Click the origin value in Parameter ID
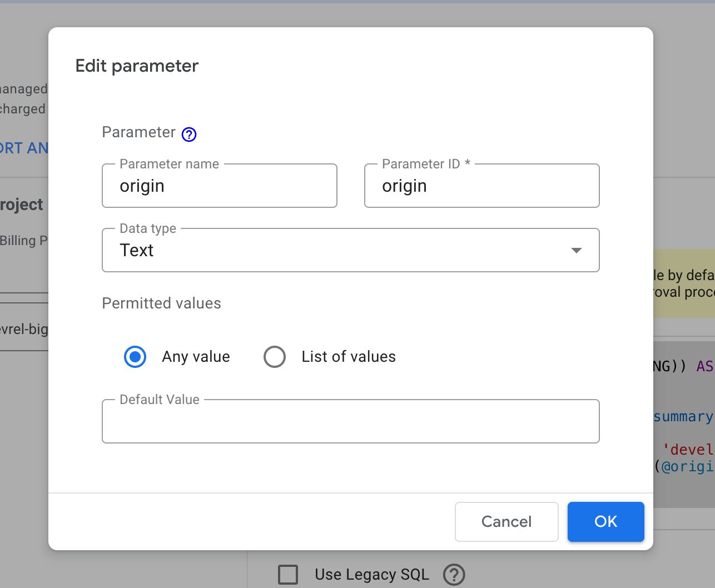This screenshot has width=715, height=588. (x=404, y=186)
